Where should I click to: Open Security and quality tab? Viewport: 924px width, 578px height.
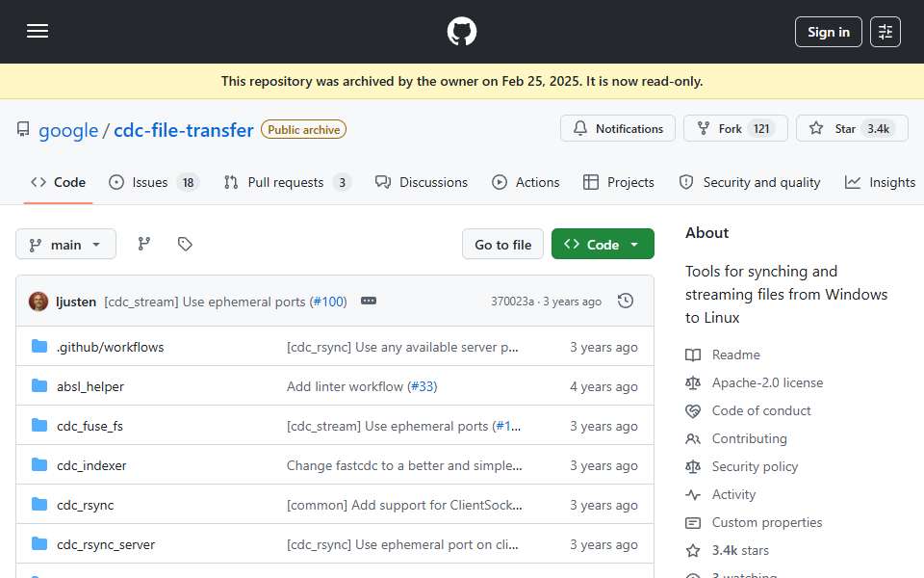tap(749, 182)
